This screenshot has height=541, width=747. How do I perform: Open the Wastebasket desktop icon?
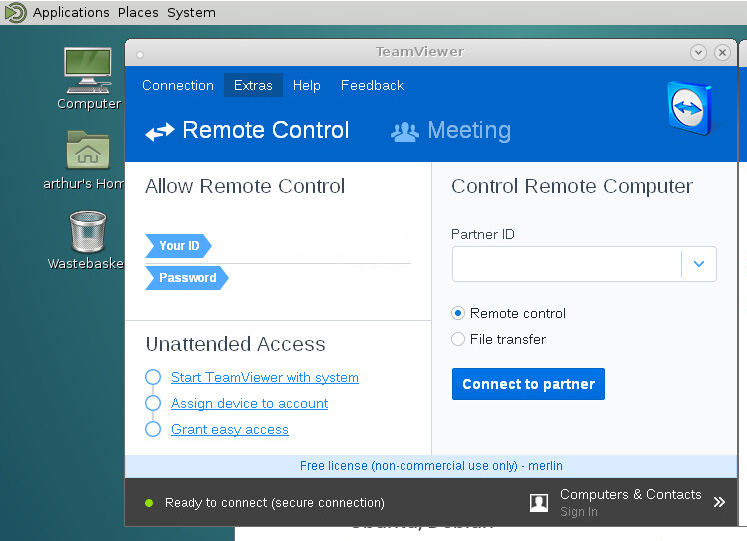pos(88,231)
